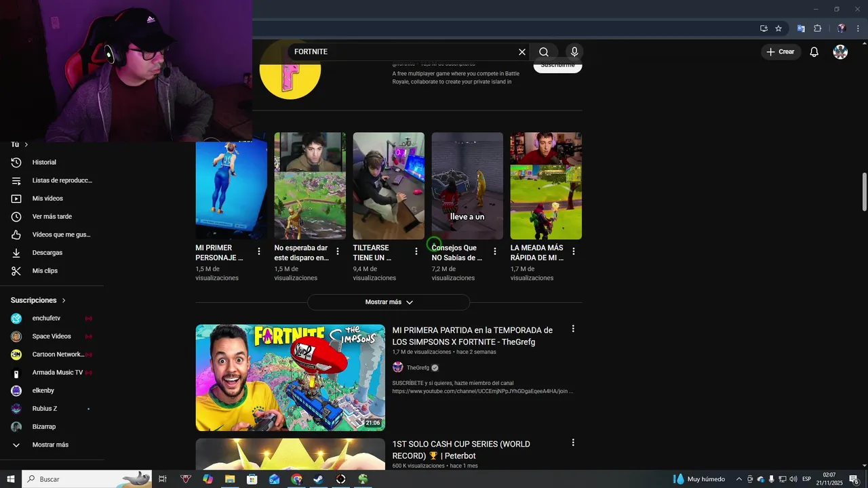The width and height of the screenshot is (868, 488).
Task: Open File Explorer from the taskbar
Action: coord(230,479)
